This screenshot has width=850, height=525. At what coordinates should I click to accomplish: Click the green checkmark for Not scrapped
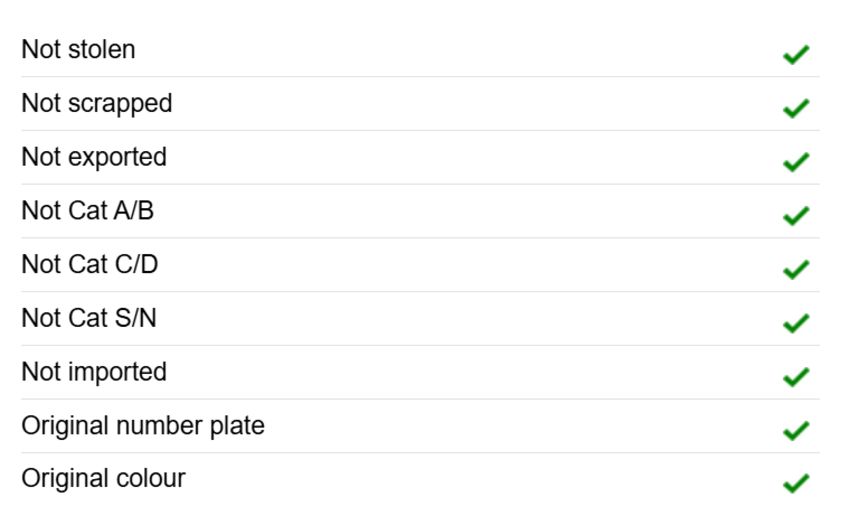point(796,108)
